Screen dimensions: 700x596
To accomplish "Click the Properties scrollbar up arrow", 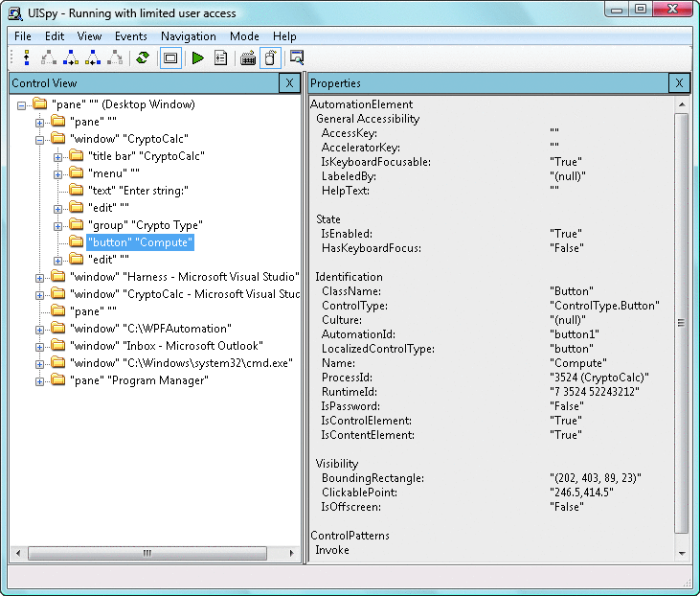I will click(x=682, y=104).
